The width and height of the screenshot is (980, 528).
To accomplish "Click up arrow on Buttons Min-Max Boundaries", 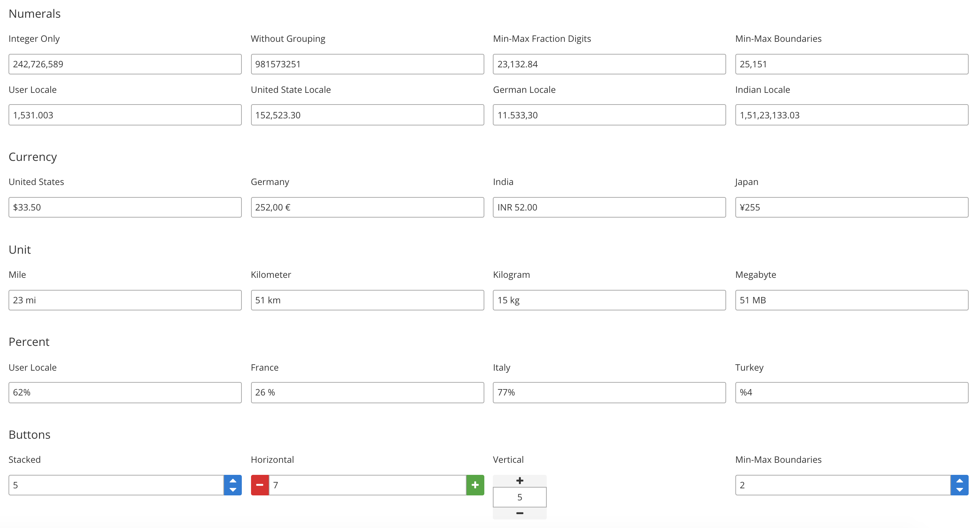I will (959, 480).
